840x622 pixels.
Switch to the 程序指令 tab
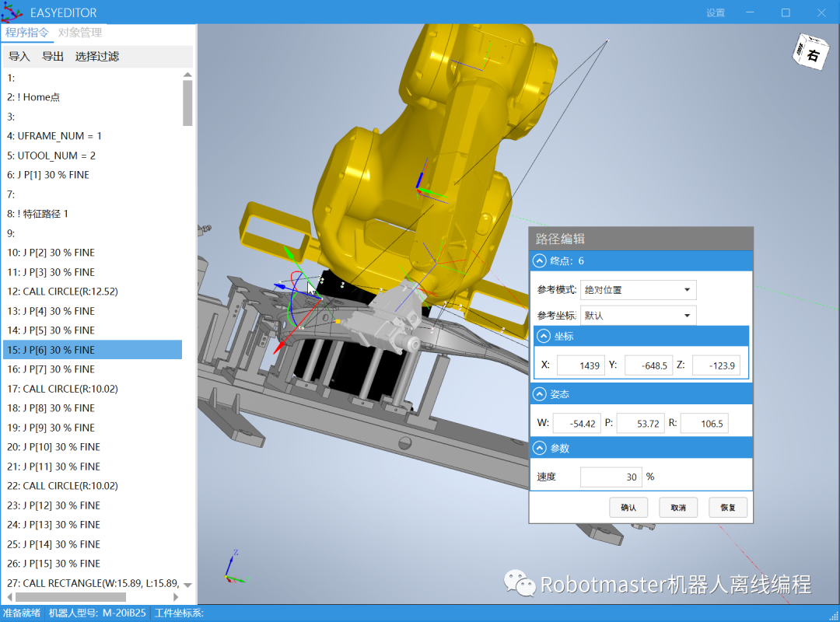click(x=26, y=33)
